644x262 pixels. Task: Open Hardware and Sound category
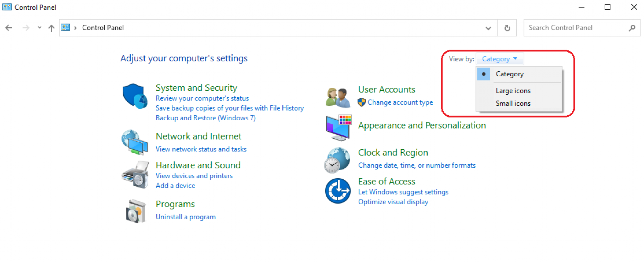(x=198, y=165)
